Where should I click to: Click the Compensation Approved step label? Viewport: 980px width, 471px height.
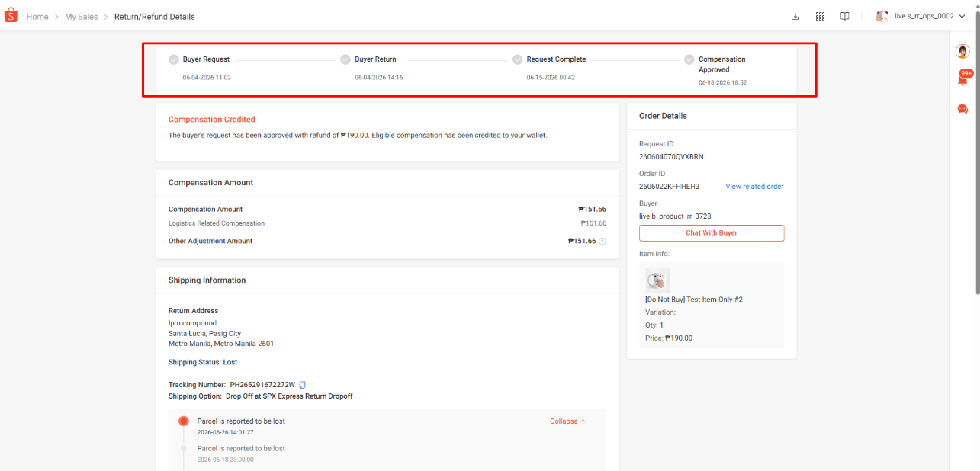click(x=722, y=64)
